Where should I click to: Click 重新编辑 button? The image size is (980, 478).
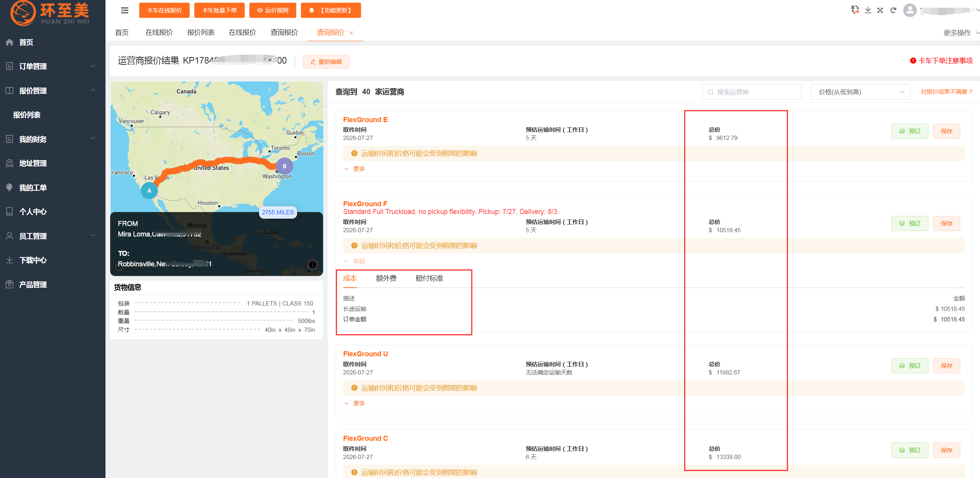(326, 62)
